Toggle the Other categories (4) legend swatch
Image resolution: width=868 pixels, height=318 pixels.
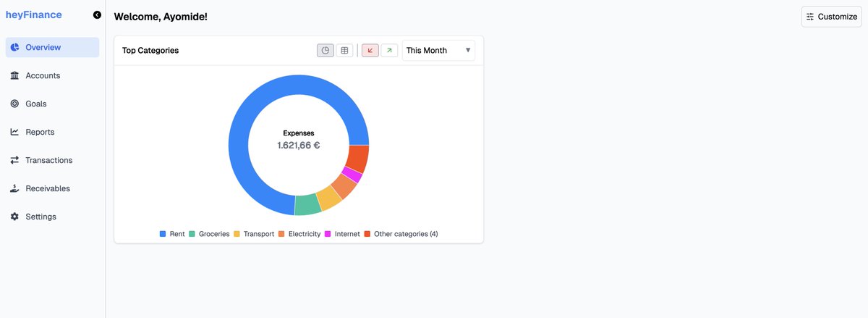click(367, 234)
